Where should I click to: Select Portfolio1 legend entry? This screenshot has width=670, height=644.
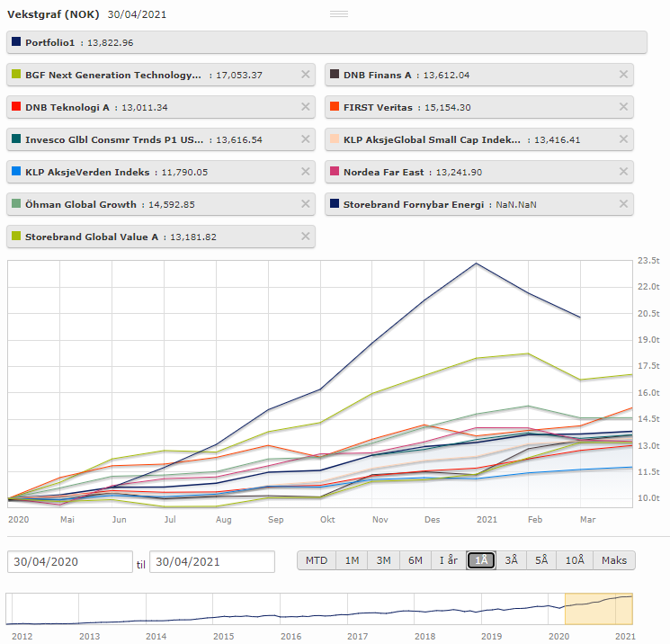pyautogui.click(x=326, y=42)
